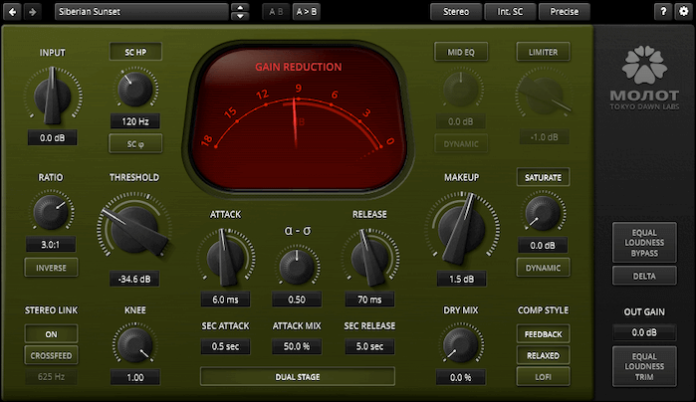Click the RELEASE knob

pos(370,258)
